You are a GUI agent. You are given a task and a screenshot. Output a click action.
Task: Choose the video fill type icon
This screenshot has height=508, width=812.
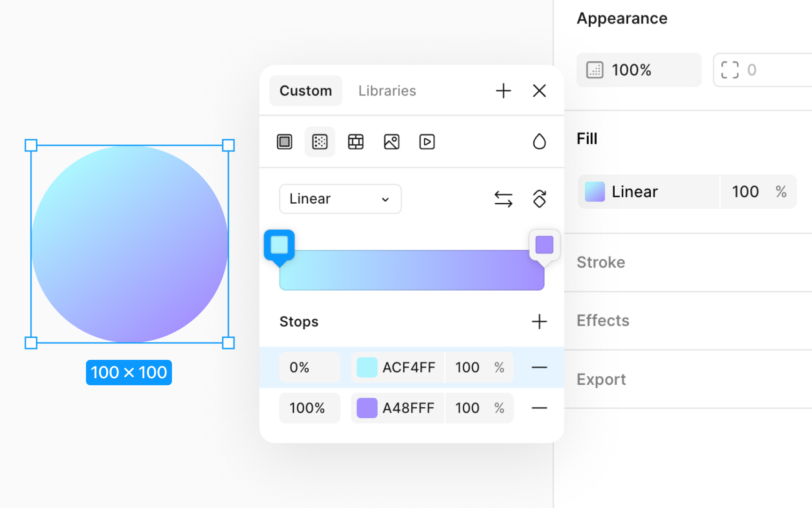click(427, 142)
